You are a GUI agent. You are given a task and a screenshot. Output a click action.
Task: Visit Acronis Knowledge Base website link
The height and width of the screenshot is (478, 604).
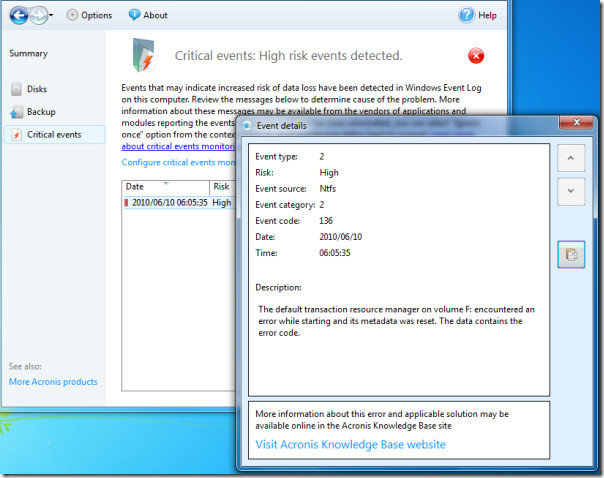click(x=351, y=444)
